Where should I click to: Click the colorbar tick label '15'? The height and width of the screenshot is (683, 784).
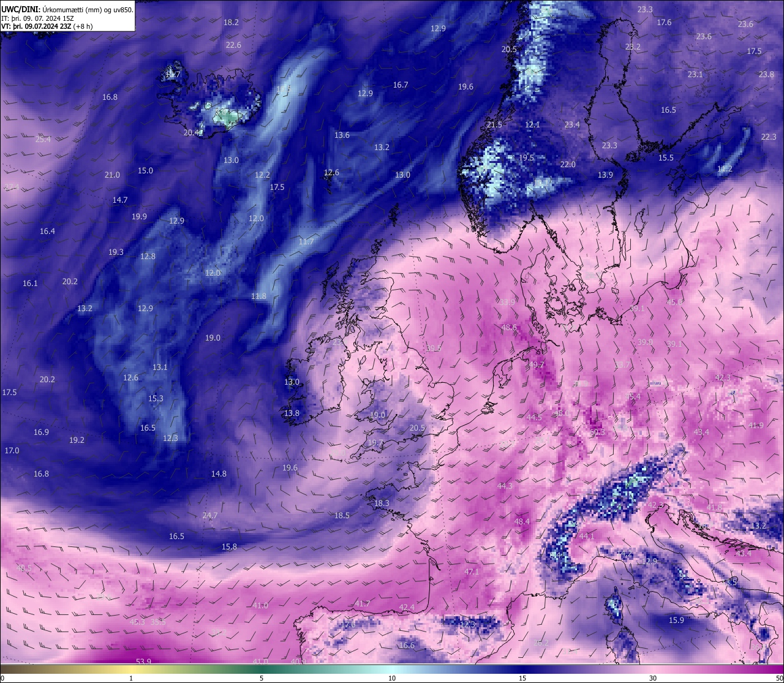click(522, 678)
